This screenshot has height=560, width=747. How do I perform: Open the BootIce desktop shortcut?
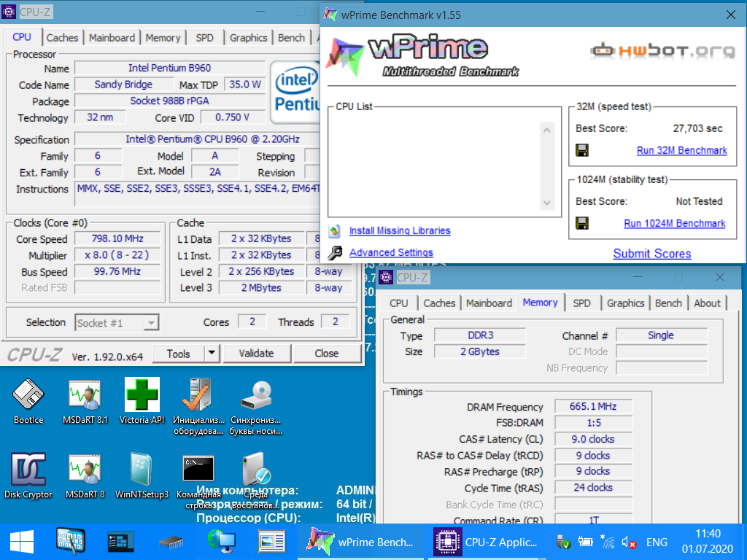coord(28,394)
